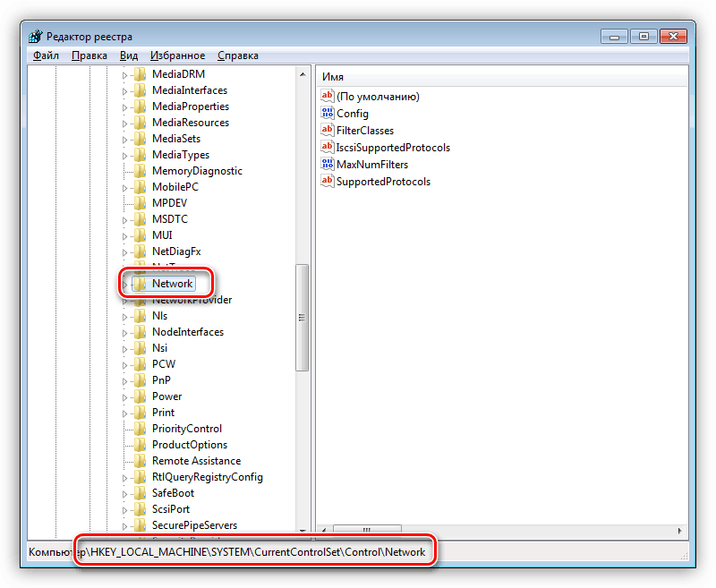Click the ab icon for (По умолчанию)
This screenshot has width=716, height=588.
point(328,96)
